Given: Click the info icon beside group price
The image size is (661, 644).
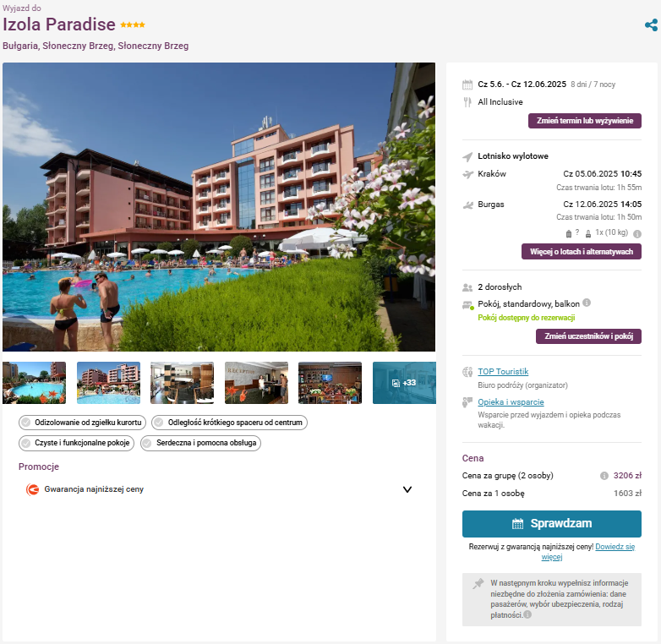Looking at the screenshot, I should click(x=604, y=476).
